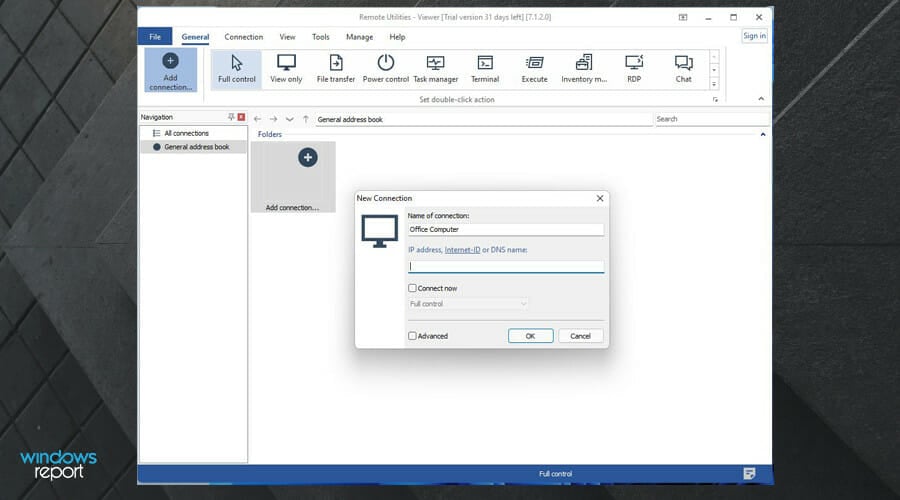
Task: Select the RDP connection icon
Action: (x=634, y=69)
